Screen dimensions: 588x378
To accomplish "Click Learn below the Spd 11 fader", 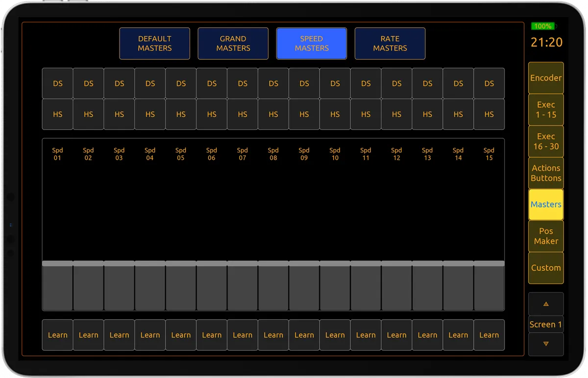I will point(366,335).
